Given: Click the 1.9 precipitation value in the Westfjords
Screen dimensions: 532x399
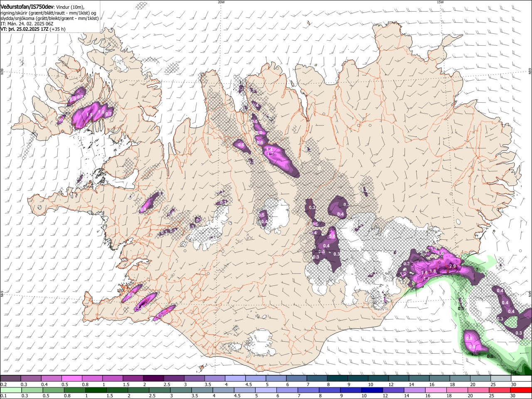Looking at the screenshot, I should coord(89,115).
